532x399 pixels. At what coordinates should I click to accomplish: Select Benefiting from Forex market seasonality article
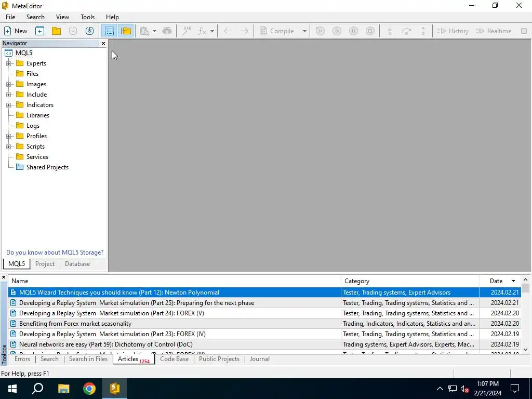264,324
